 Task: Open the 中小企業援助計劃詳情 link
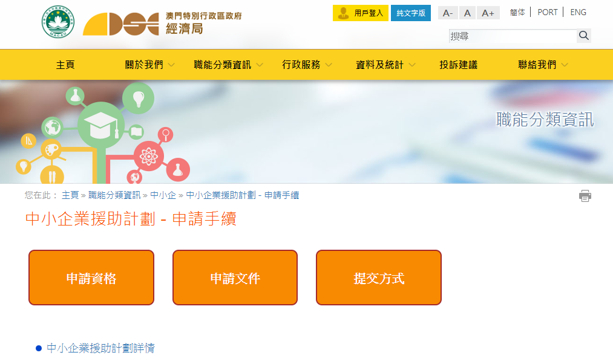coord(100,348)
